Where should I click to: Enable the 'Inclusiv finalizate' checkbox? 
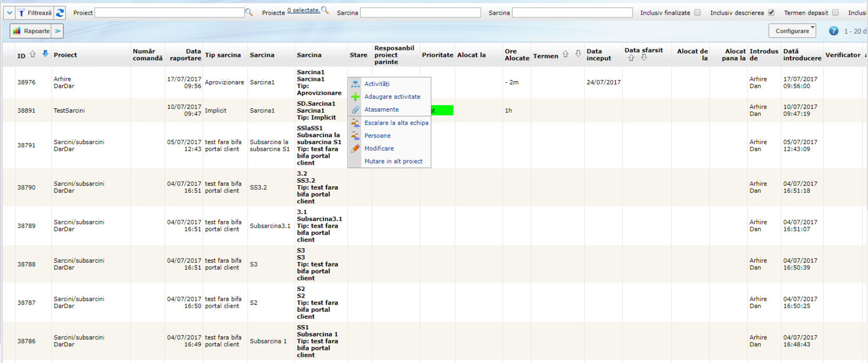click(x=698, y=12)
